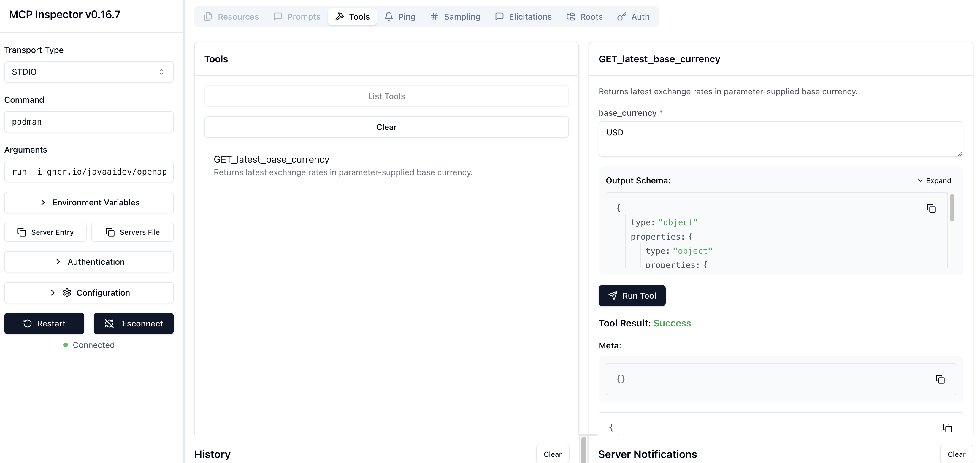Expand the Output Schema view
980x463 pixels.
(934, 181)
